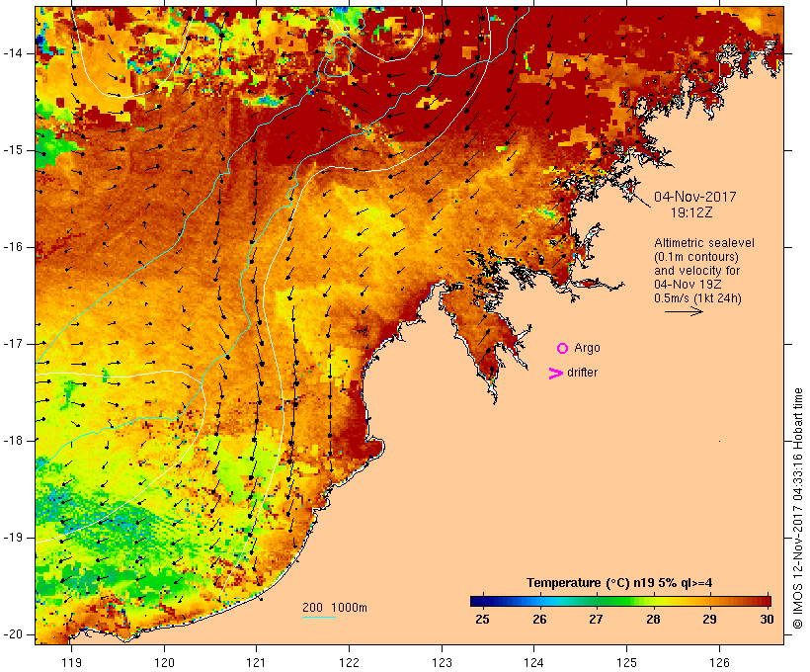Click the latitude axis label -17
The width and height of the screenshot is (810, 672).
[x=13, y=344]
